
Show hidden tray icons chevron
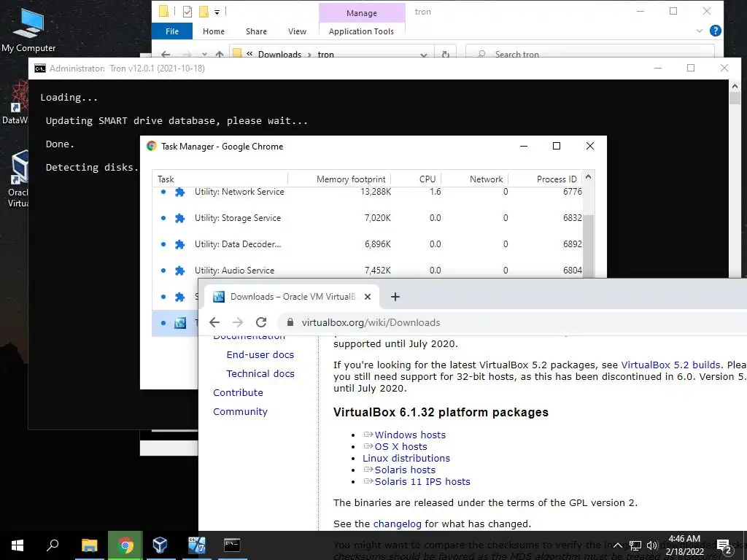pos(617,545)
